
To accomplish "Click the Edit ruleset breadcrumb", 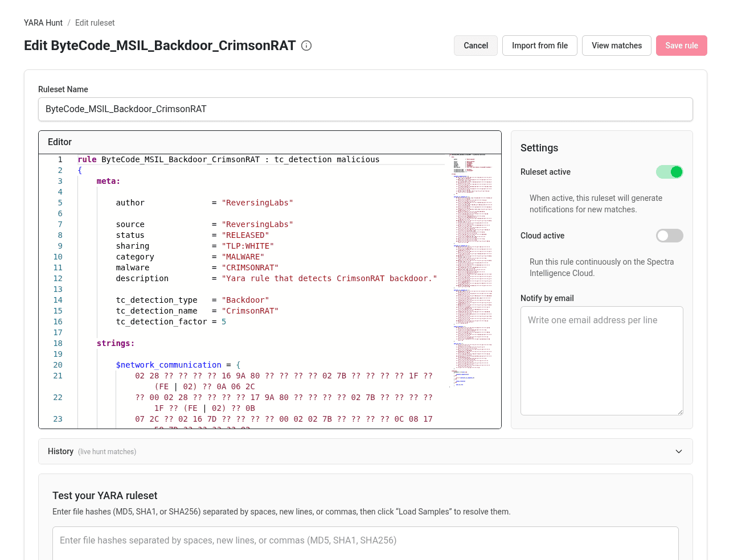I will [x=95, y=23].
